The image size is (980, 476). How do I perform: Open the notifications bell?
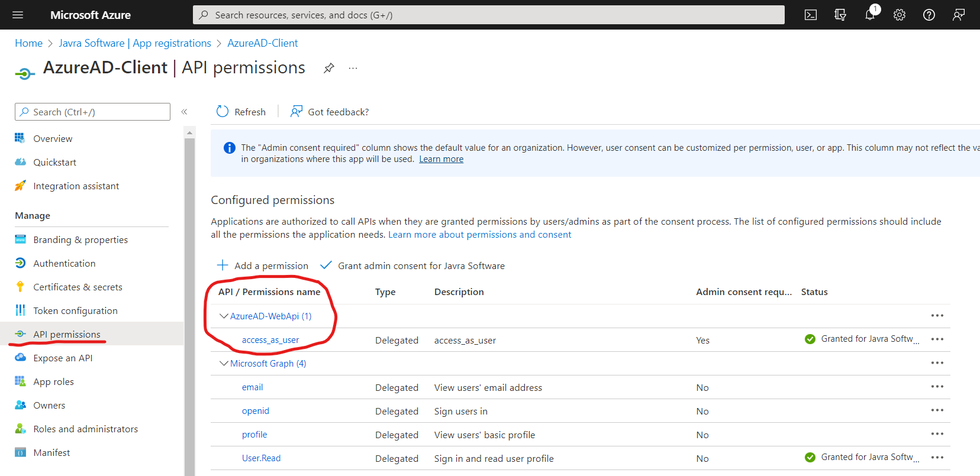pyautogui.click(x=870, y=15)
